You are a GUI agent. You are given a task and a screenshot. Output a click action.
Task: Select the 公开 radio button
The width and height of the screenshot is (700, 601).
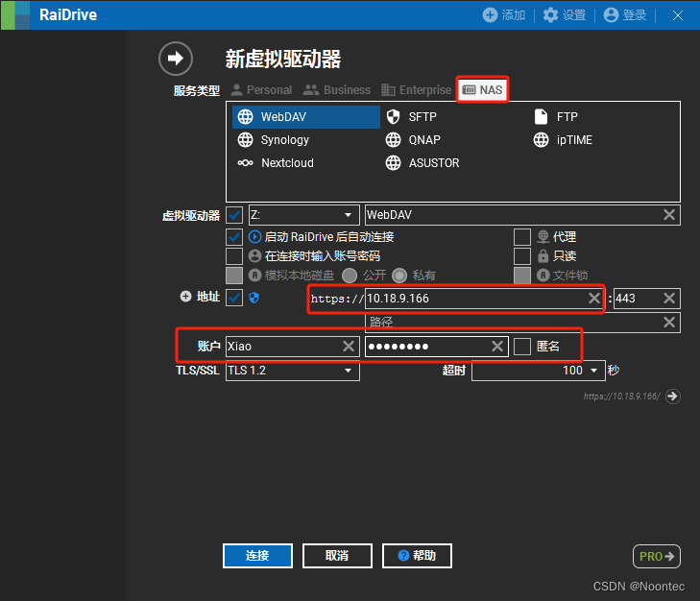tap(350, 276)
